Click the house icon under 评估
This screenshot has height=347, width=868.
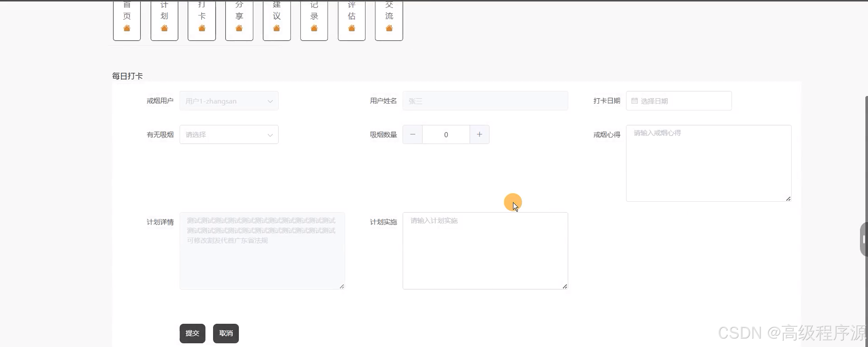(351, 28)
